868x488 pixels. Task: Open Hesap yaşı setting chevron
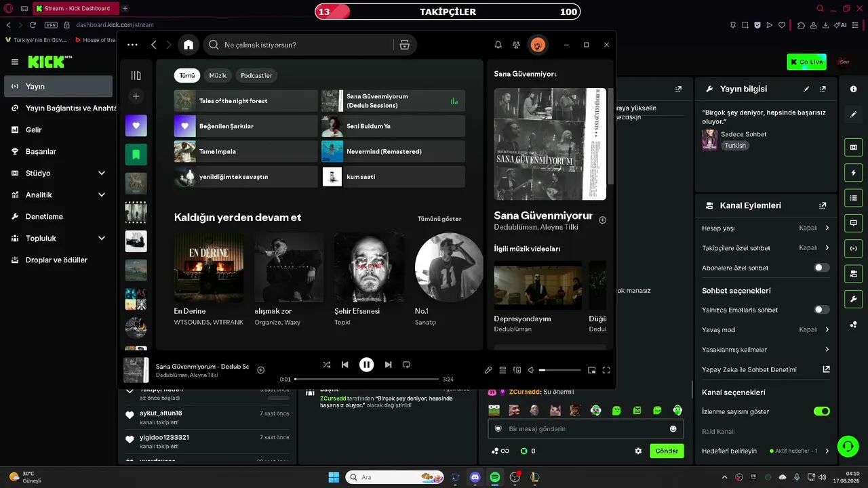click(827, 228)
